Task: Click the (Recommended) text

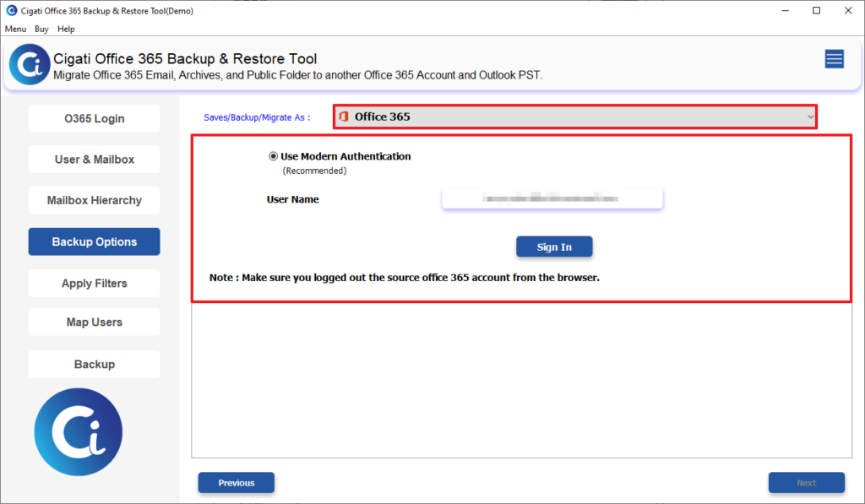Action: (314, 171)
